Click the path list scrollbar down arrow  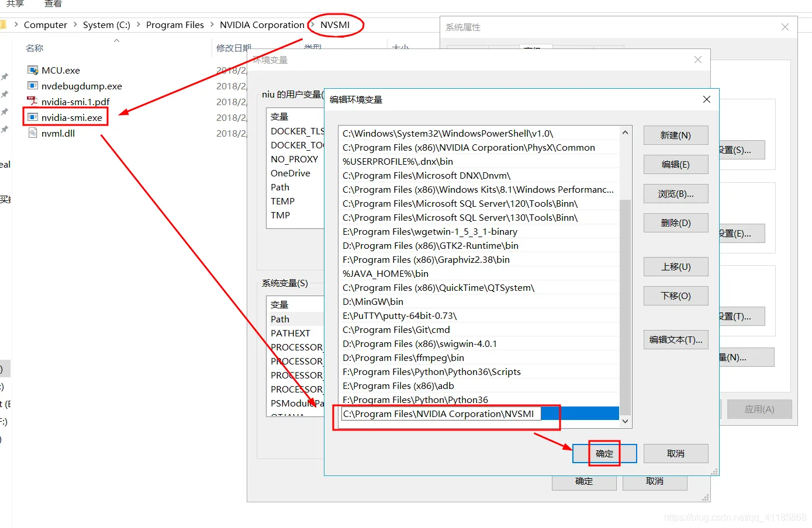[625, 421]
